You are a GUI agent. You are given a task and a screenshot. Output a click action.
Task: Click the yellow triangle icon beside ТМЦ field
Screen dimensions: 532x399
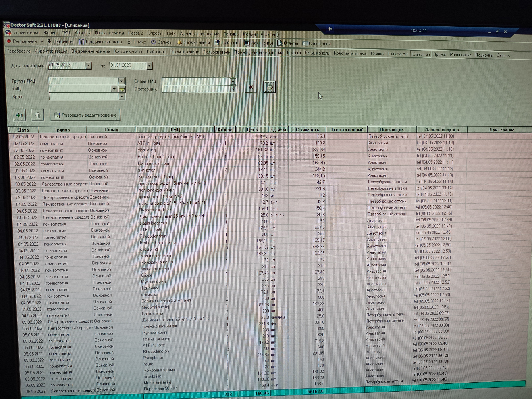[x=122, y=89]
